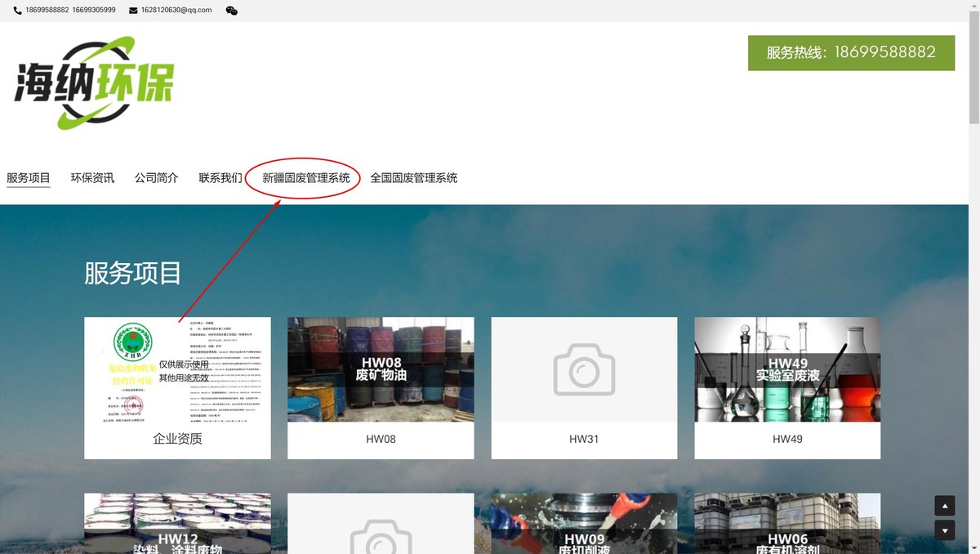Click the 服务热线 hotline button
The width and height of the screenshot is (980, 554).
pyautogui.click(x=851, y=52)
